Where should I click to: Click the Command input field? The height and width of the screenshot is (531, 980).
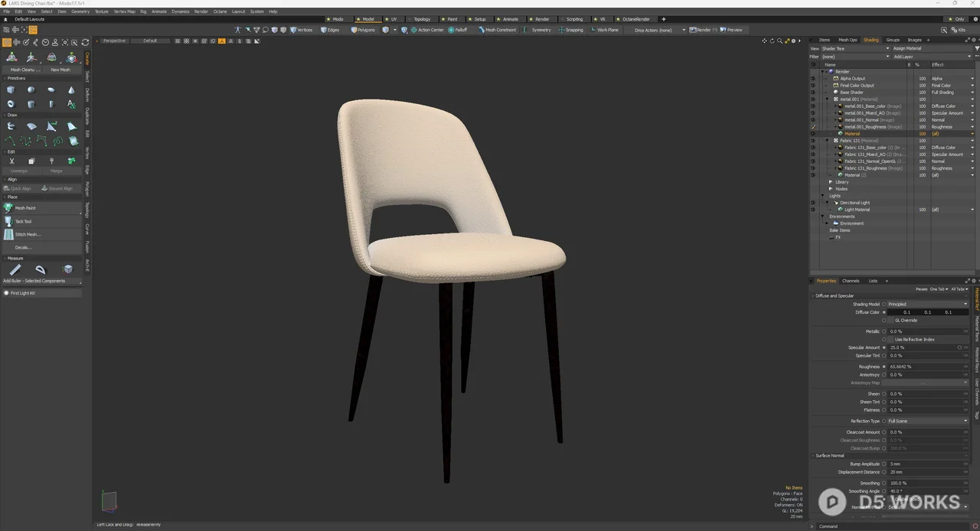point(894,526)
